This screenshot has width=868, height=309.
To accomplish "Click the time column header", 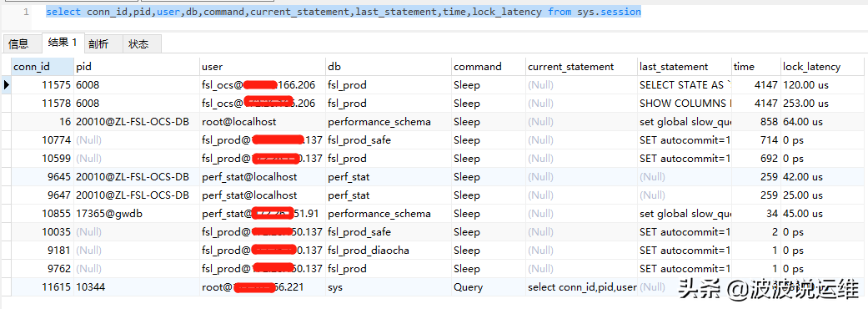I will (755, 67).
